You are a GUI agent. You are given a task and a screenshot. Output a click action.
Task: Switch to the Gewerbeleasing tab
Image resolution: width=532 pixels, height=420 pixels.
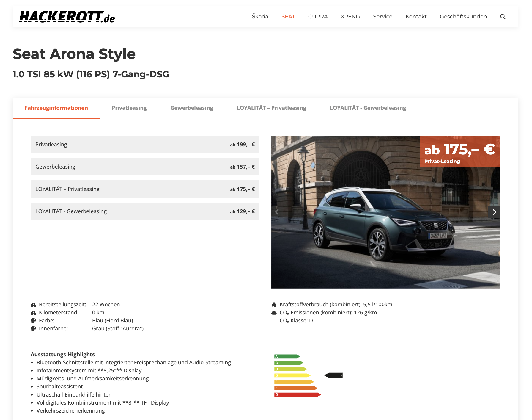(192, 108)
